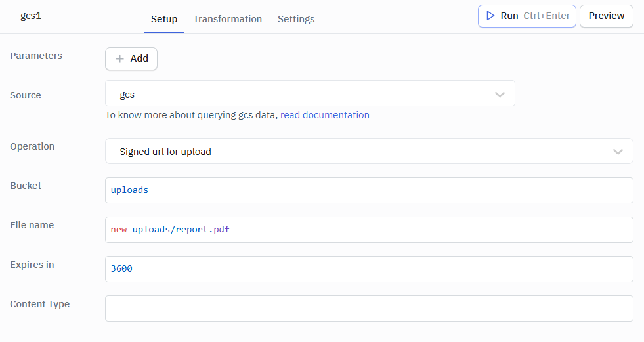Click the Source dropdown chevron arrow
This screenshot has height=342, width=644.
500,95
